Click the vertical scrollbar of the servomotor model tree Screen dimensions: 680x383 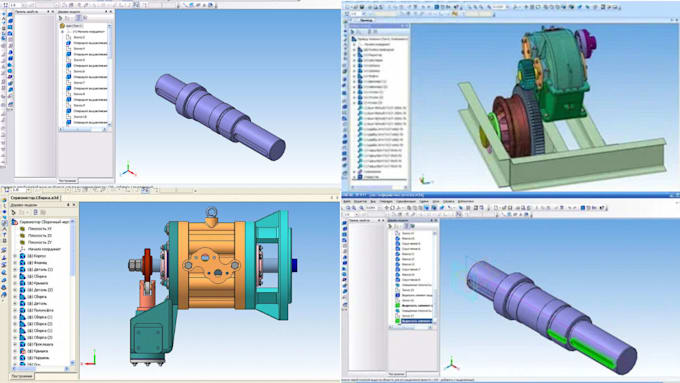click(72, 293)
